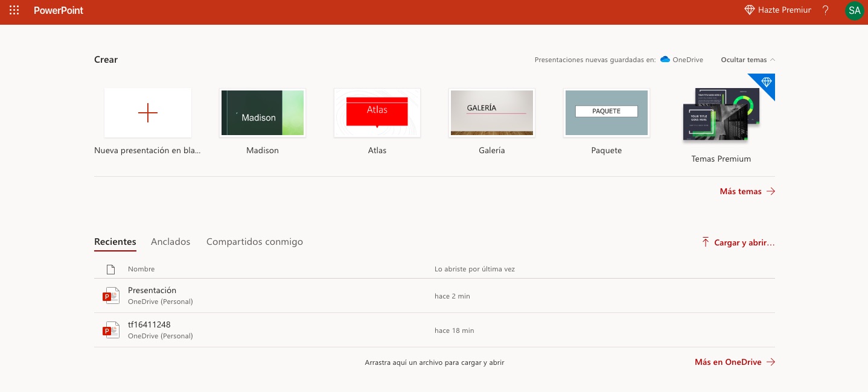The image size is (868, 392).
Task: Click Cargar y abrir button
Action: 738,242
